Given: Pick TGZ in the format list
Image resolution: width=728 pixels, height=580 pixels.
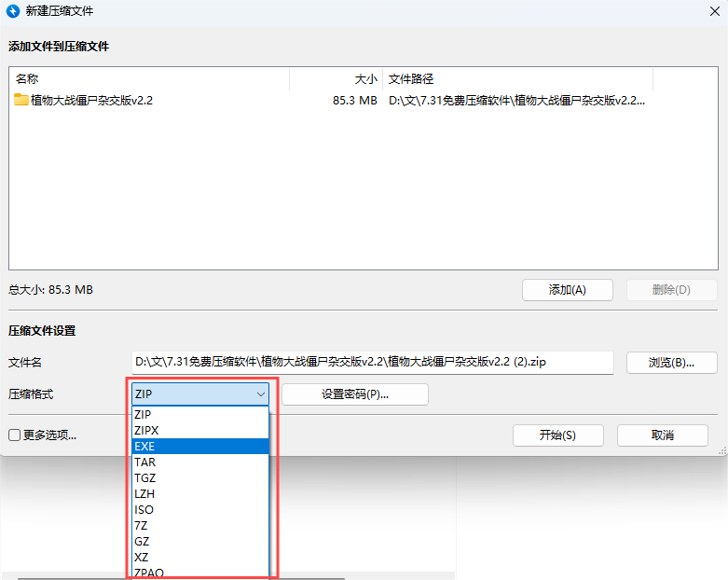Looking at the screenshot, I should click(x=200, y=477).
